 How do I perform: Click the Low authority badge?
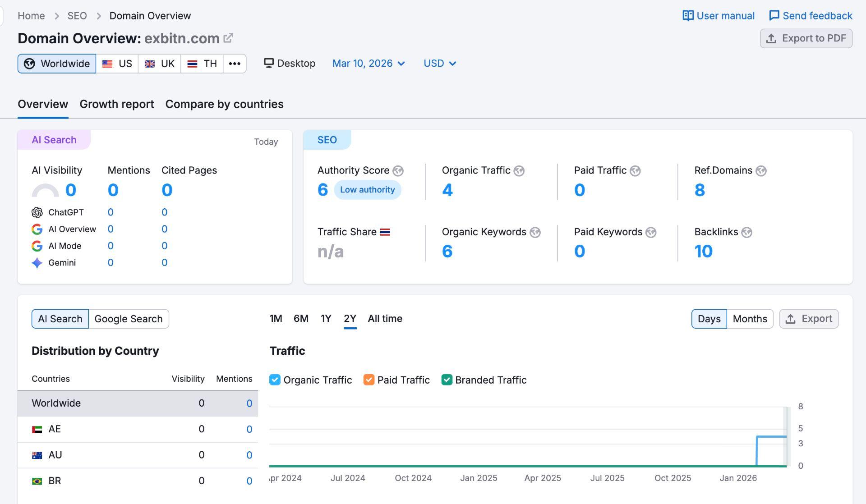[x=368, y=190]
